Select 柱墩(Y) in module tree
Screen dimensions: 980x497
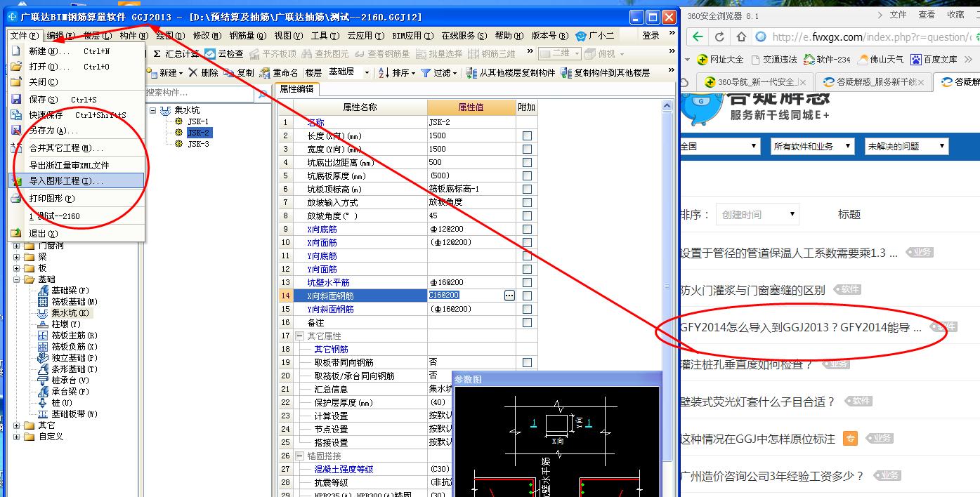(66, 324)
